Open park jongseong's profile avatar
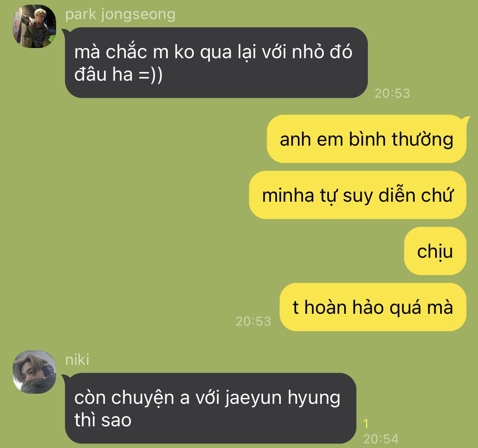Viewport: 478px width, 448px height. 34,26
